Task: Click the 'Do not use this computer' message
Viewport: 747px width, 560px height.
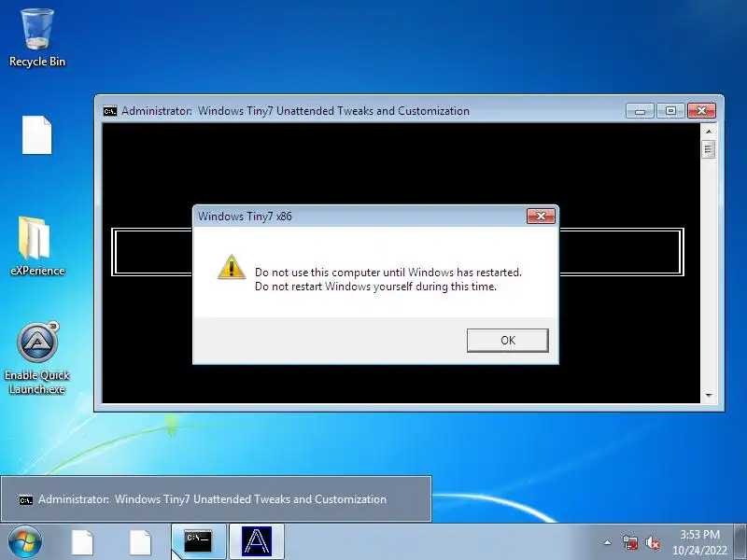Action: click(x=388, y=273)
